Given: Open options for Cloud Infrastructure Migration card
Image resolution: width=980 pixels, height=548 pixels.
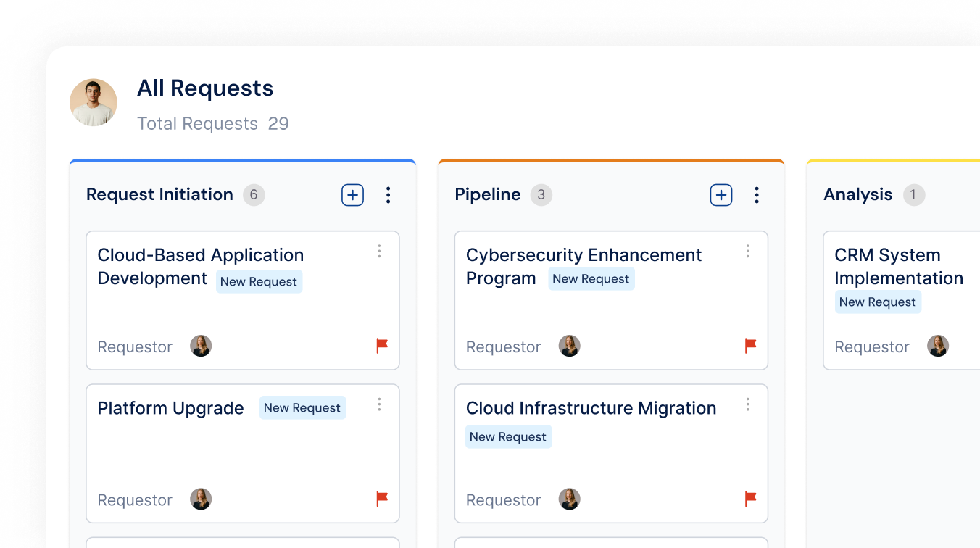Looking at the screenshot, I should pos(748,404).
